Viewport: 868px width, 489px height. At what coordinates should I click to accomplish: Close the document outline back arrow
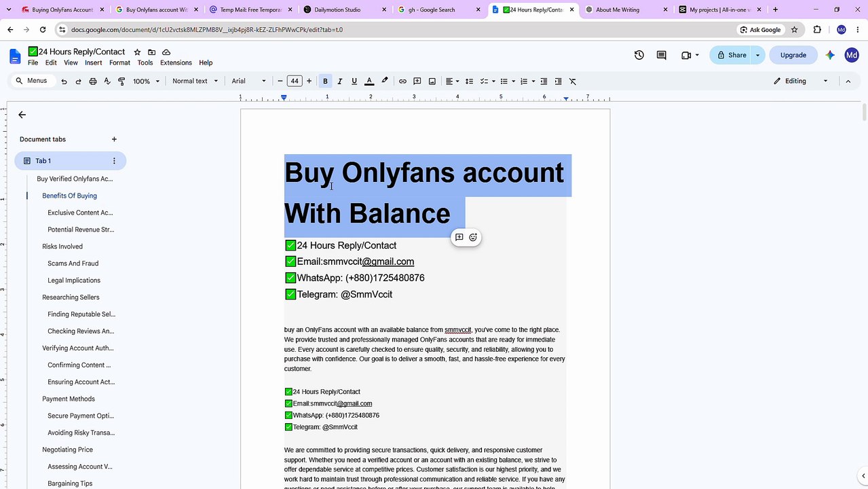(x=22, y=115)
